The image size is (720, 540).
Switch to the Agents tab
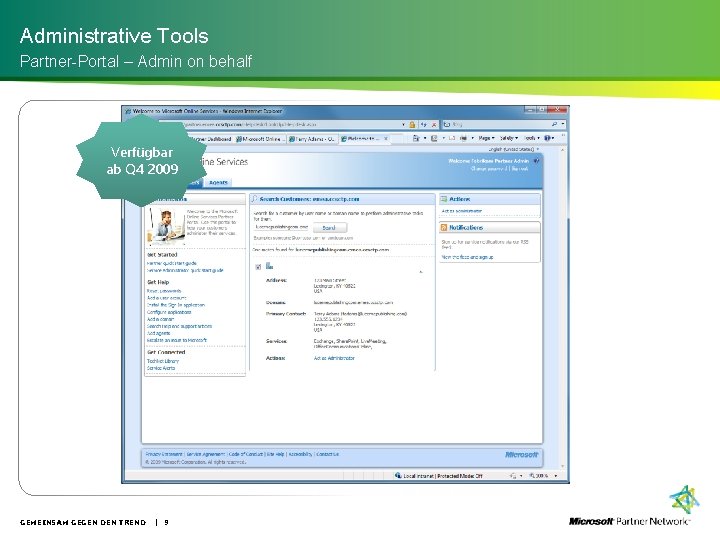[x=218, y=182]
